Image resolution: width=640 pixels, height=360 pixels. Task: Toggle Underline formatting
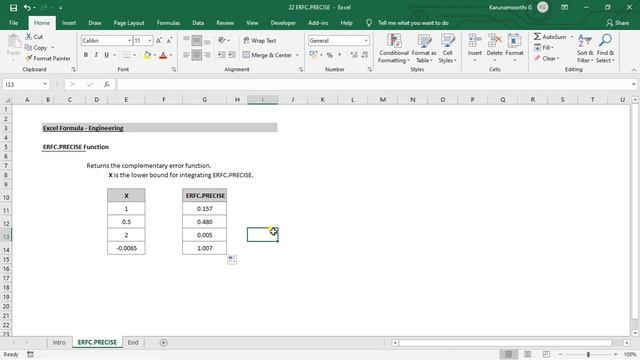pyautogui.click(x=106, y=55)
